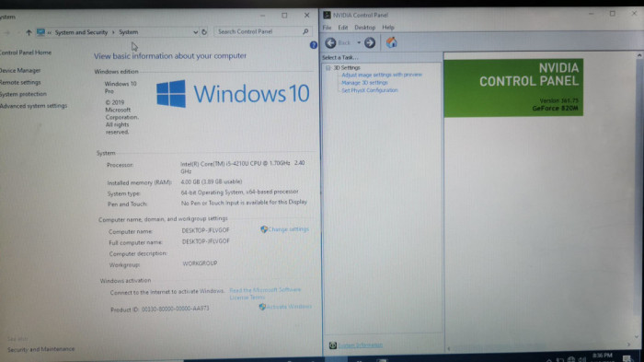Click the NVIDIA panel vertical scrollbar
644x362 pixels.
tap(639, 196)
